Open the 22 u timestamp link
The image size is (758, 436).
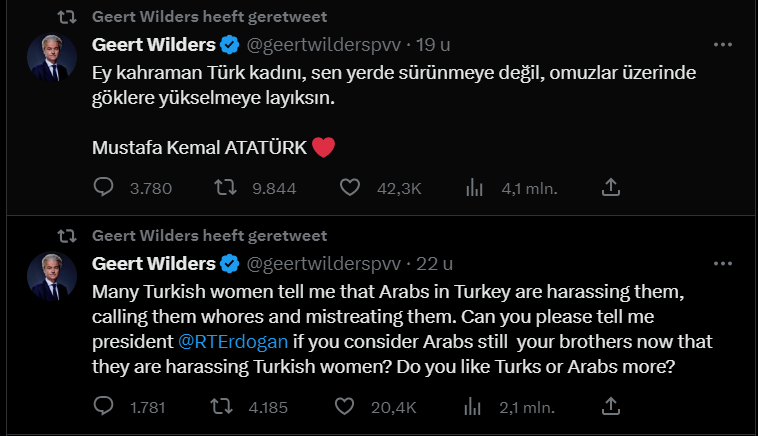[x=435, y=264]
